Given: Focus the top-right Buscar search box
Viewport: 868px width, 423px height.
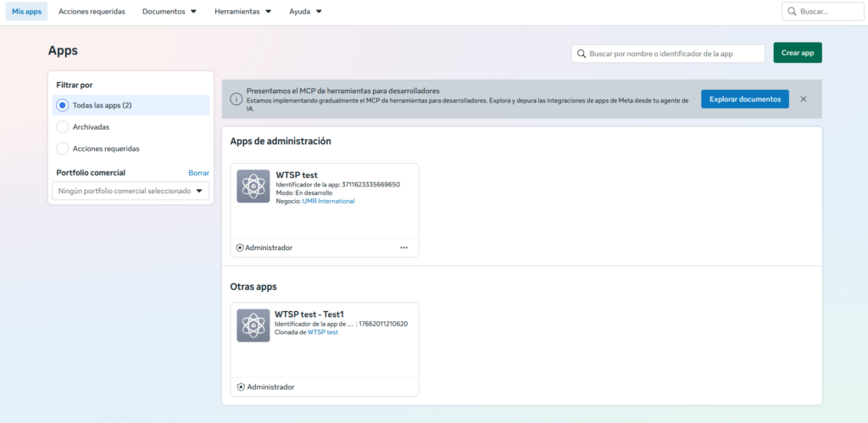Looking at the screenshot, I should pyautogui.click(x=823, y=11).
